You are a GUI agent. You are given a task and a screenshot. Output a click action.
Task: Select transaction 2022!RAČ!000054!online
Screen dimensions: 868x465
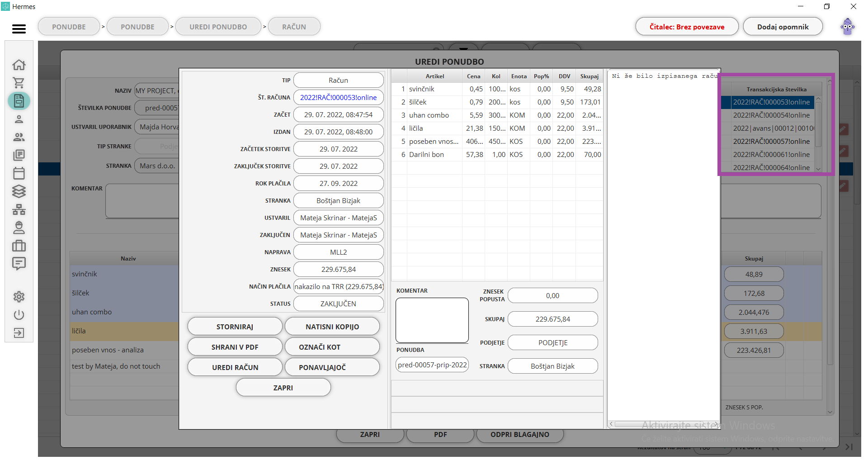point(771,115)
